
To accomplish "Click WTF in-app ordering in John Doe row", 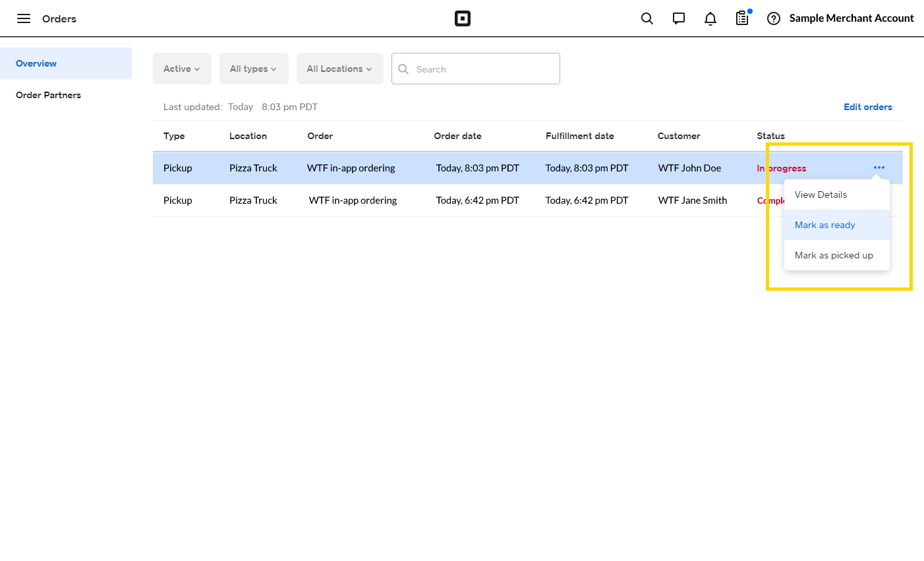I will 351,168.
